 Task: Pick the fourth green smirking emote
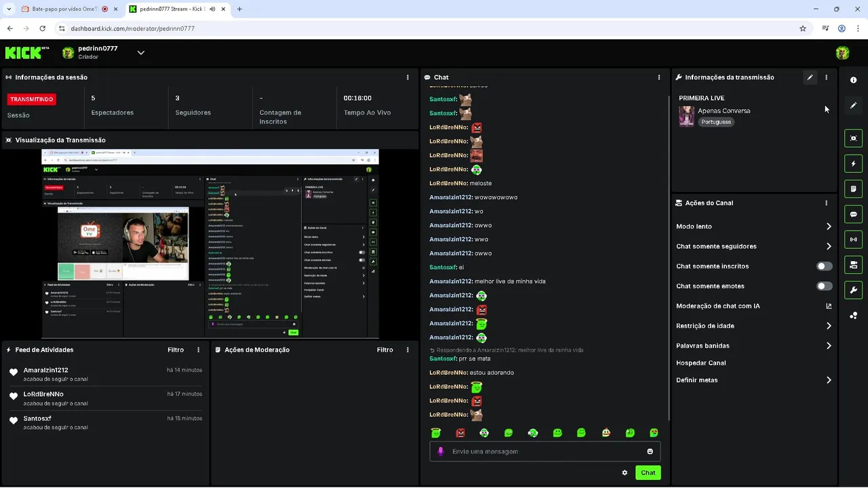(509, 432)
